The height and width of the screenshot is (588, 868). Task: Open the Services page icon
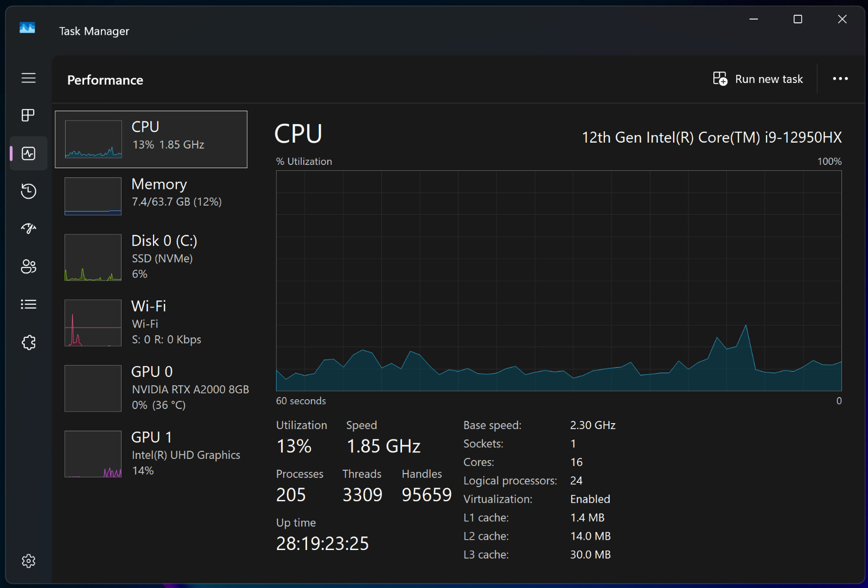29,342
